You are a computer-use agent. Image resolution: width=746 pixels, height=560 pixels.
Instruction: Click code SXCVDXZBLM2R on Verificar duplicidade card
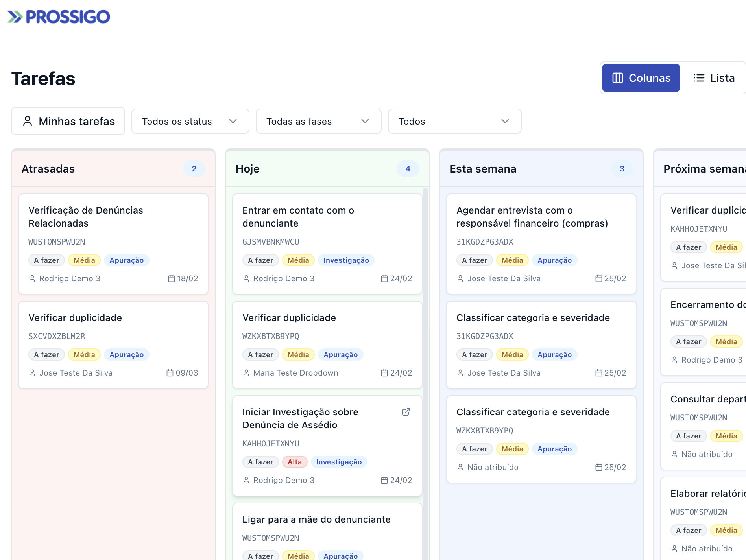point(57,336)
